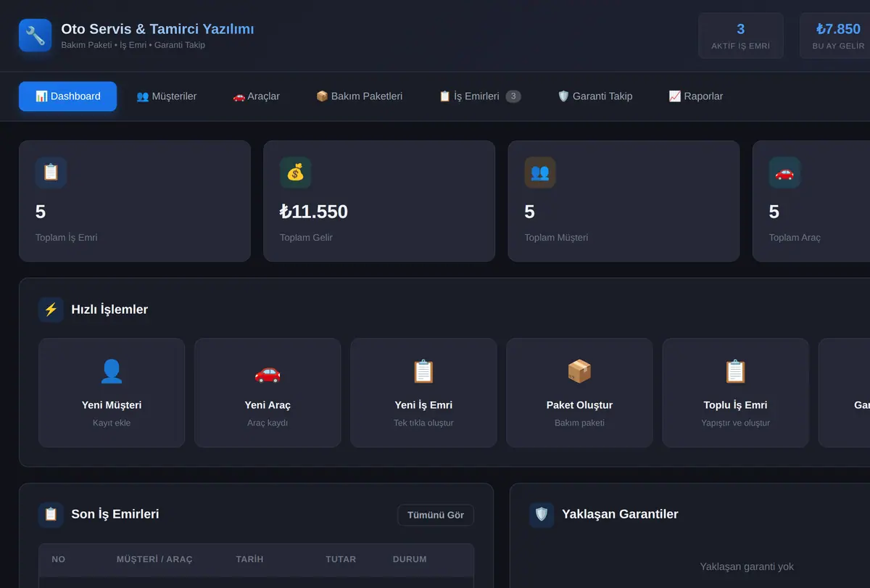This screenshot has height=588, width=870.
Task: Click the Yeni İş Emri quick action label
Action: pos(423,405)
